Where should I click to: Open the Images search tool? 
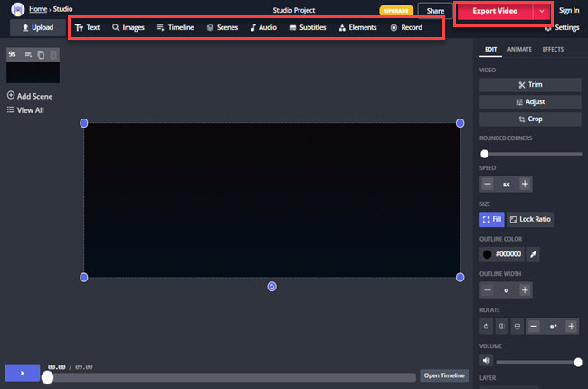click(128, 27)
